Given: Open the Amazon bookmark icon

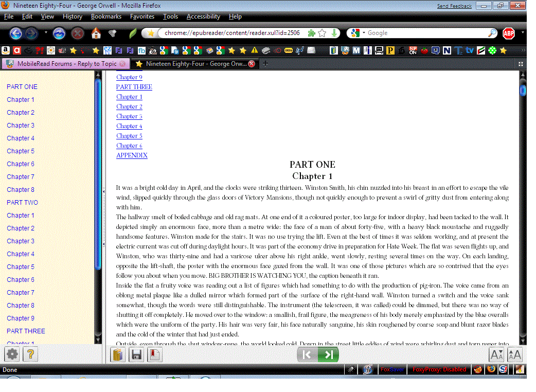Looking at the screenshot, I should (6, 50).
